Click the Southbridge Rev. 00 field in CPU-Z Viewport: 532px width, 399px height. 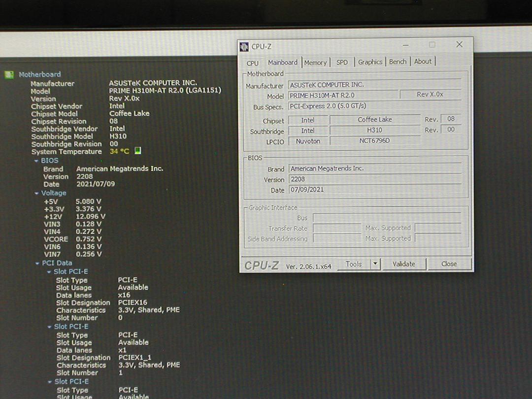(x=451, y=129)
